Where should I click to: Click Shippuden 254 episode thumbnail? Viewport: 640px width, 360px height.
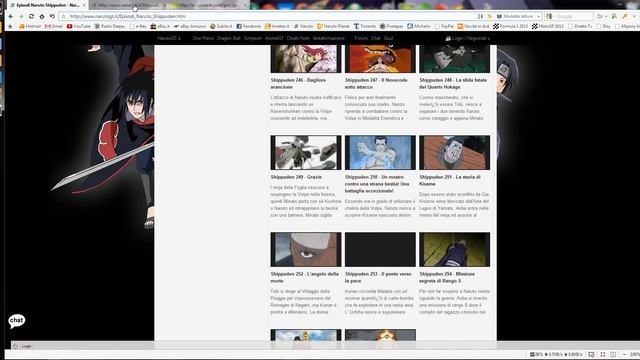(x=454, y=250)
